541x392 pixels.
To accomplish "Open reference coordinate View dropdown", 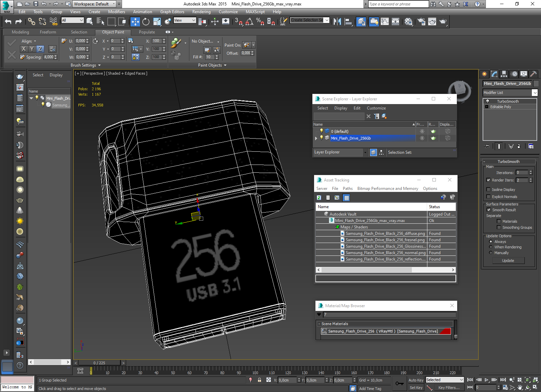I will [x=185, y=20].
